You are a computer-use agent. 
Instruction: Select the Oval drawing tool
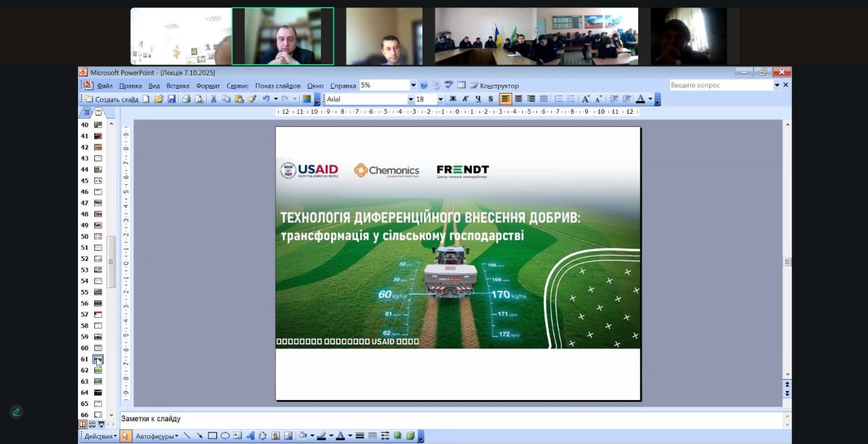225,436
